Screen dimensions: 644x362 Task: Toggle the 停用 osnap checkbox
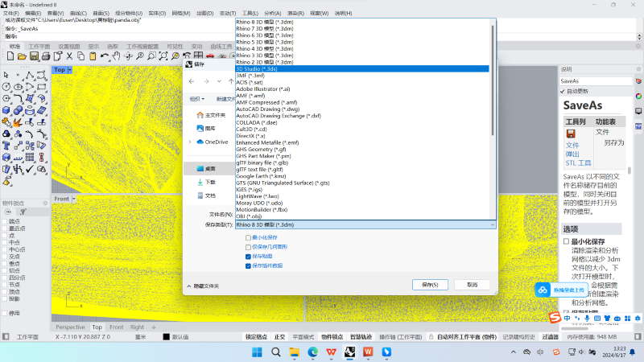click(x=5, y=313)
